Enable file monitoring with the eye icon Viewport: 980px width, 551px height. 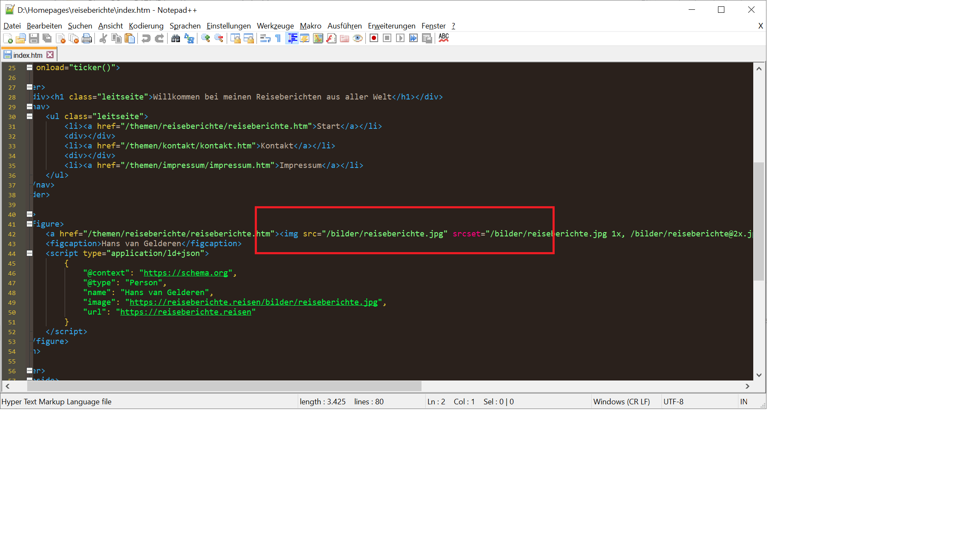click(x=357, y=38)
